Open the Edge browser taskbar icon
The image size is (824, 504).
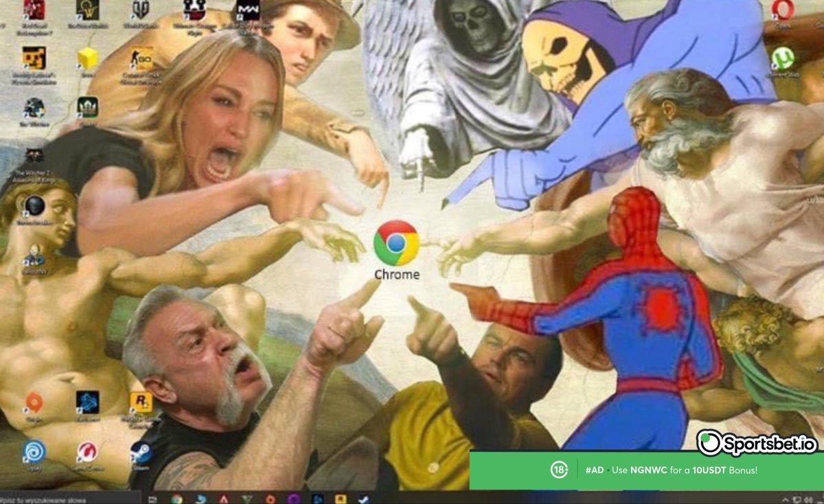coord(201,499)
